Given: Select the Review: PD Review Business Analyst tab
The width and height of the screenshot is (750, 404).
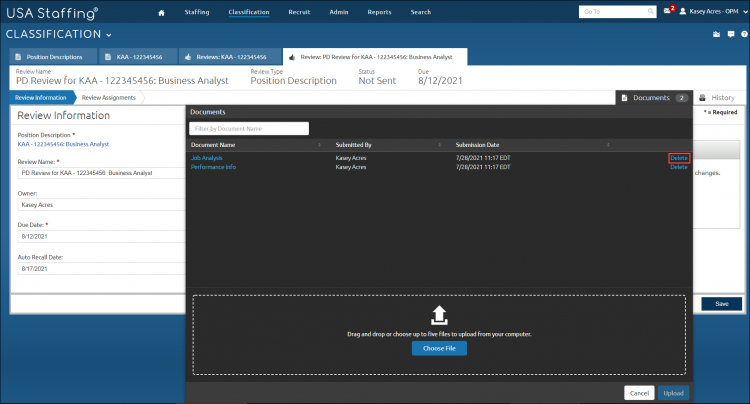Looking at the screenshot, I should (x=375, y=57).
